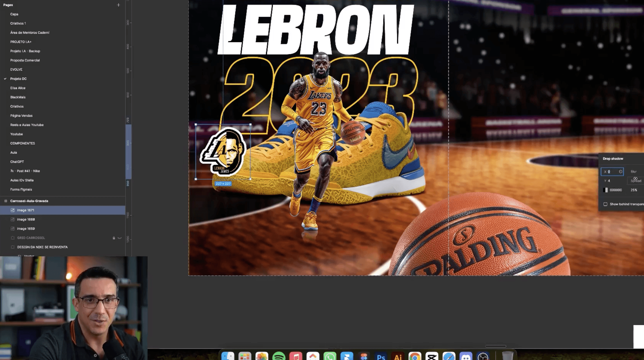
Task: Launch Illustrator from the dock
Action: (x=398, y=356)
